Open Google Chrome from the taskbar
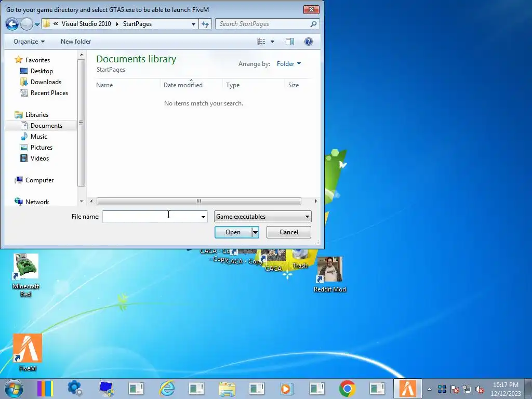532x399 pixels. point(347,389)
